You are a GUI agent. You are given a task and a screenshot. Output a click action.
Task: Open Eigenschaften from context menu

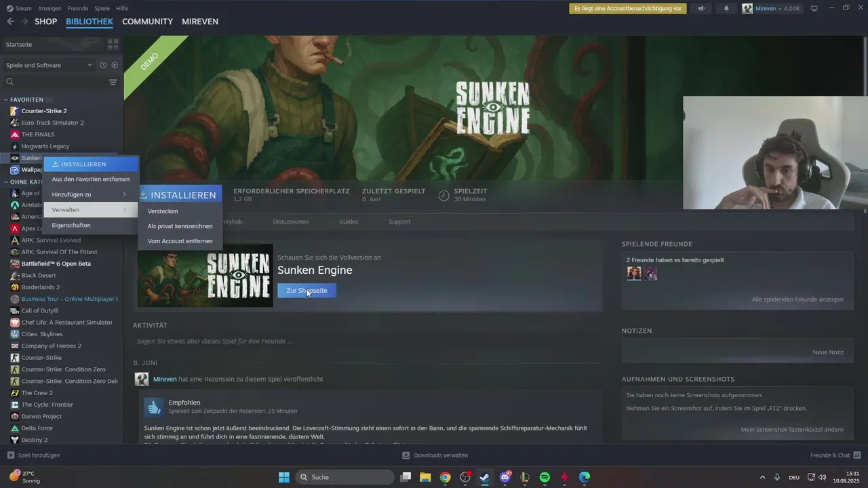(x=90, y=225)
